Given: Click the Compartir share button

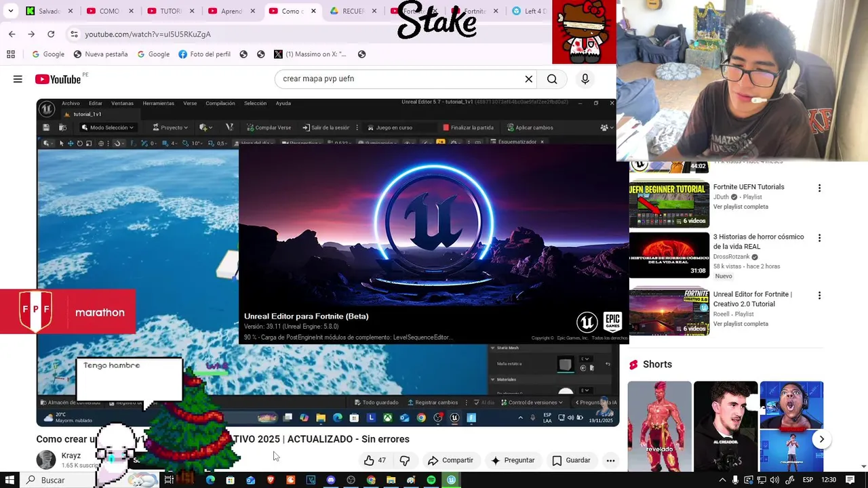Looking at the screenshot, I should click(x=451, y=460).
